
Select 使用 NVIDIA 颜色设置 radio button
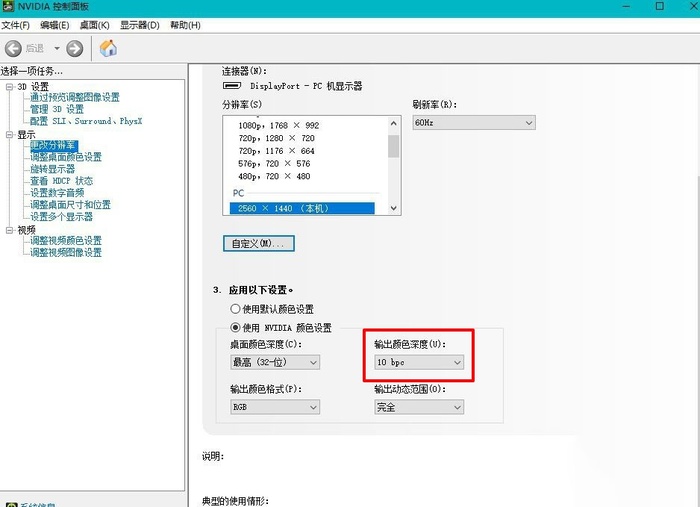tap(236, 327)
